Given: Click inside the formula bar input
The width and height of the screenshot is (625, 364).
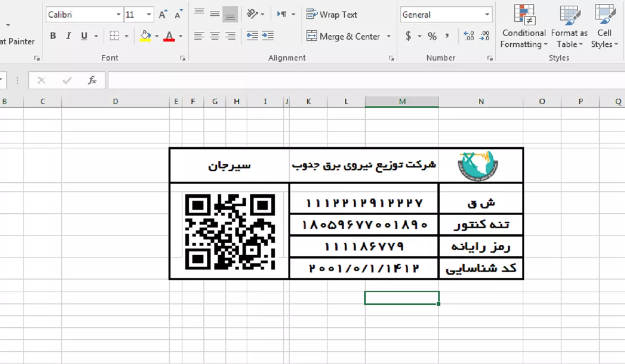Looking at the screenshot, I should [x=366, y=81].
